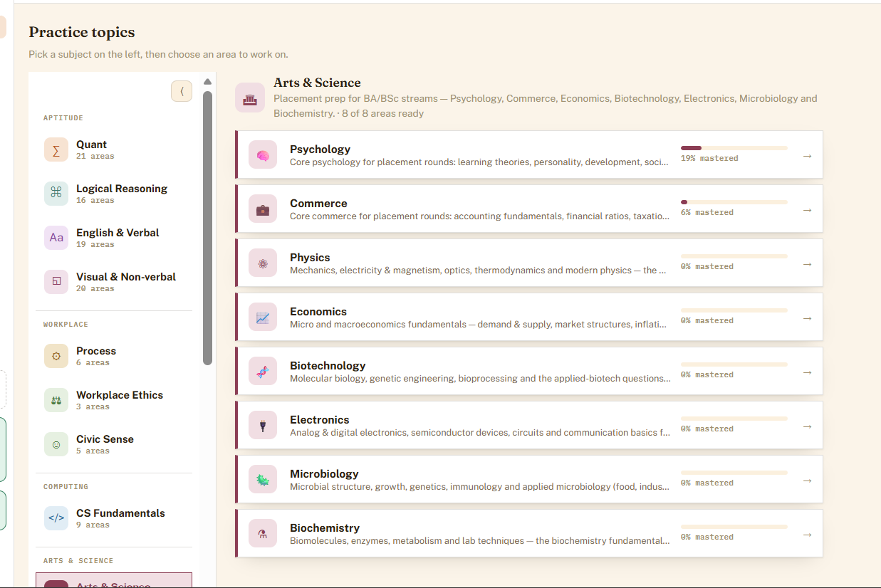This screenshot has width=881, height=588.
Task: Click the Economics chart icon
Action: pos(263,317)
